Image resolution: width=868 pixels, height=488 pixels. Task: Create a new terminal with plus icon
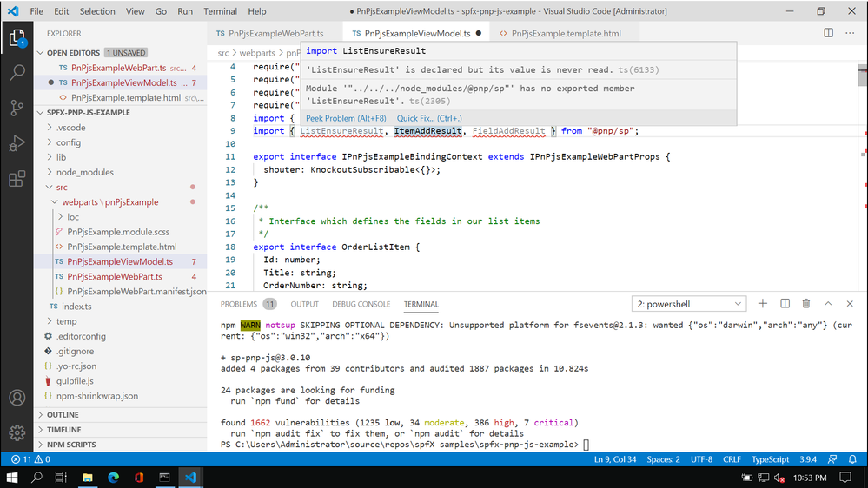click(763, 303)
